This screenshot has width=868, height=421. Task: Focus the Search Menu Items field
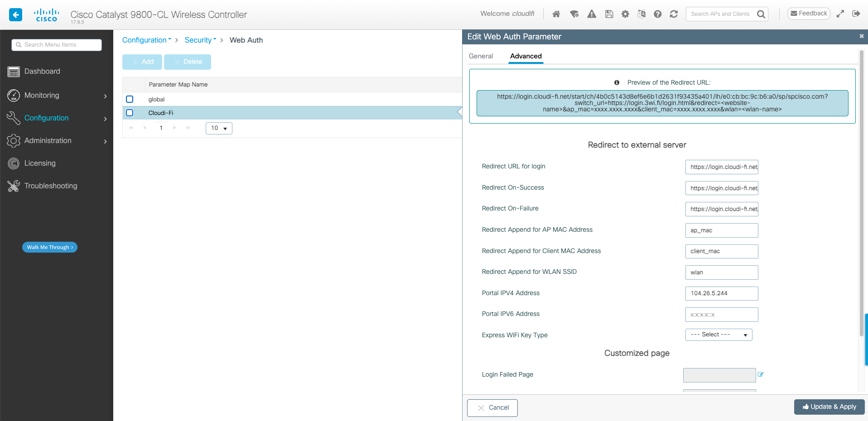[x=57, y=45]
